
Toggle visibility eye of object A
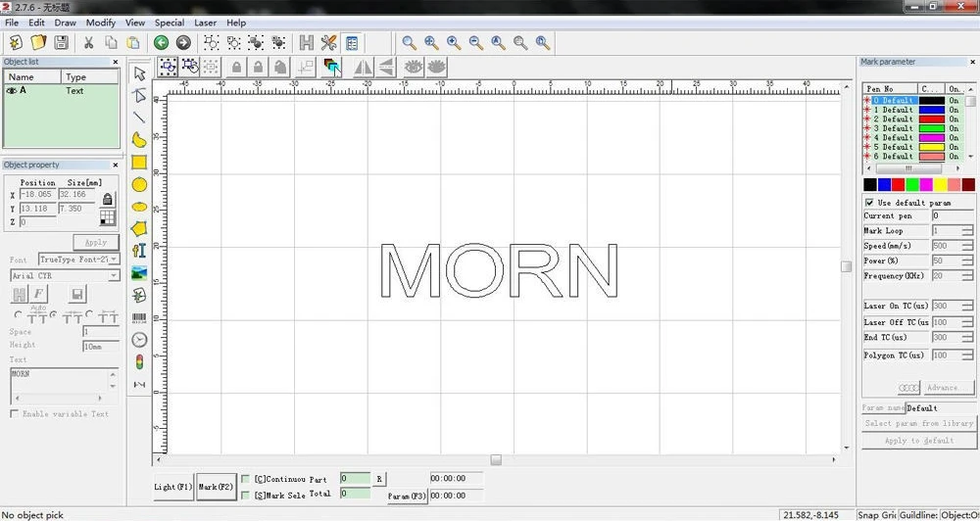(x=11, y=90)
